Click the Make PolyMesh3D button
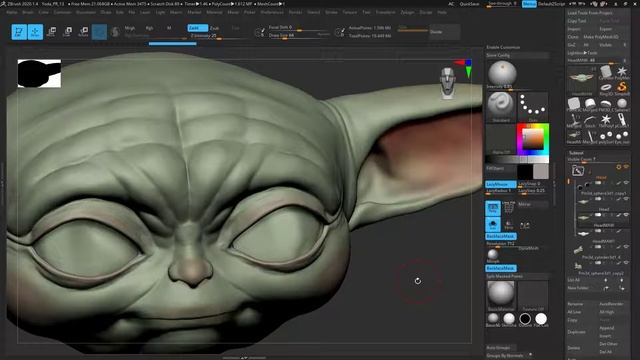640x360 pixels. [x=601, y=37]
